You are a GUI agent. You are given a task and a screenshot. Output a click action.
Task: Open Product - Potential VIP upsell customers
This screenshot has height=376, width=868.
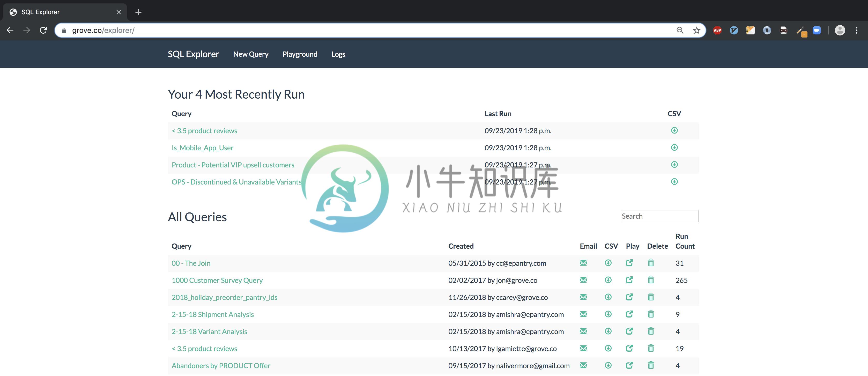pos(233,165)
